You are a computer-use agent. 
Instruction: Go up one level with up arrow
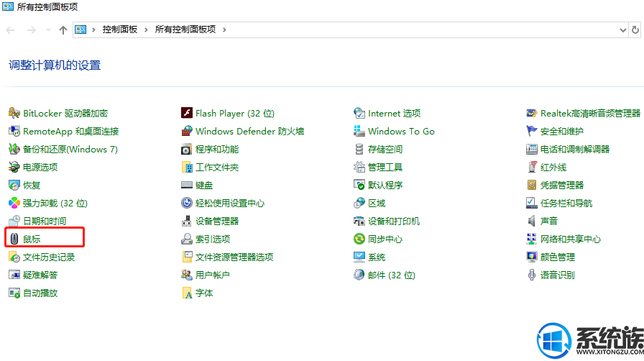coord(63,30)
